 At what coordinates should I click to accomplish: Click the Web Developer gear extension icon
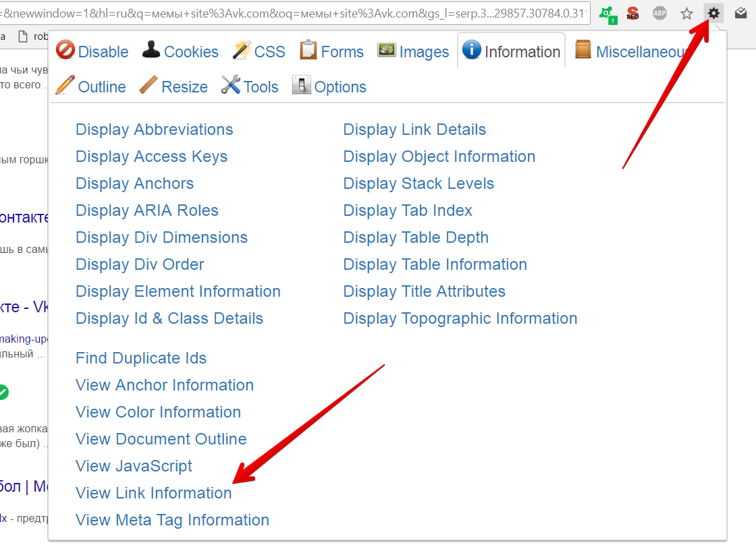tap(713, 13)
